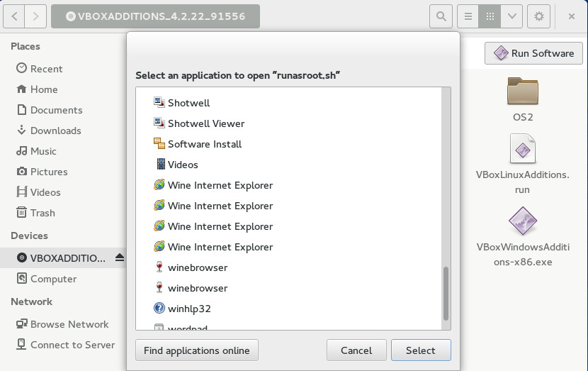Select the last Wine Internet Explorer entry

(x=288, y=247)
